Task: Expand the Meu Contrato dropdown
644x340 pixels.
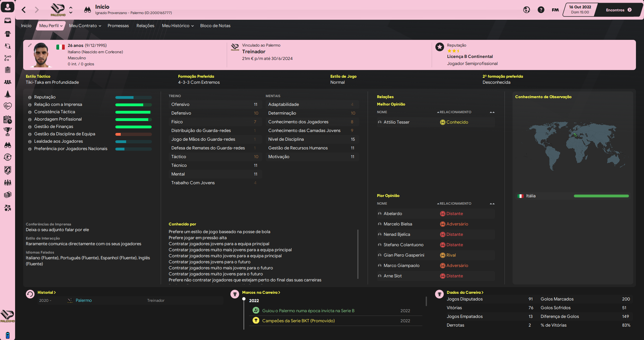Action: click(x=85, y=26)
